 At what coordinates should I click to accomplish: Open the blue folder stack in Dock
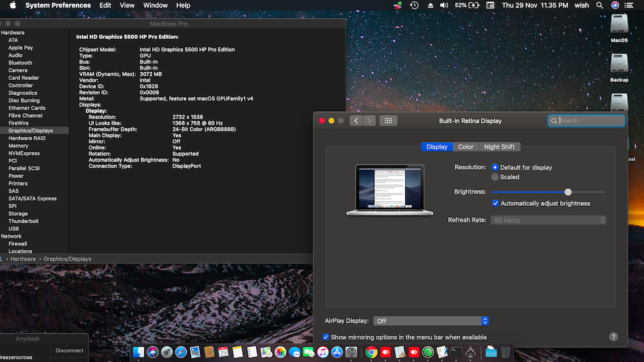pyautogui.click(x=491, y=352)
